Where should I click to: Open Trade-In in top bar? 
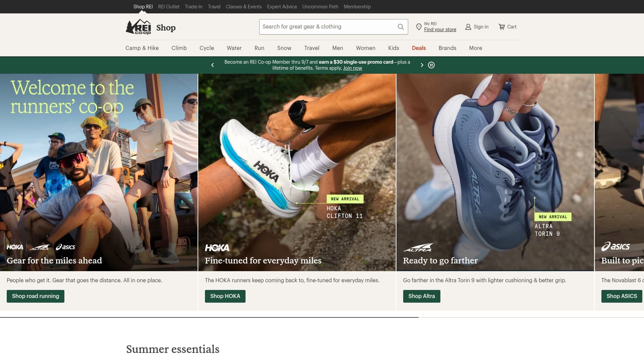[x=194, y=7]
